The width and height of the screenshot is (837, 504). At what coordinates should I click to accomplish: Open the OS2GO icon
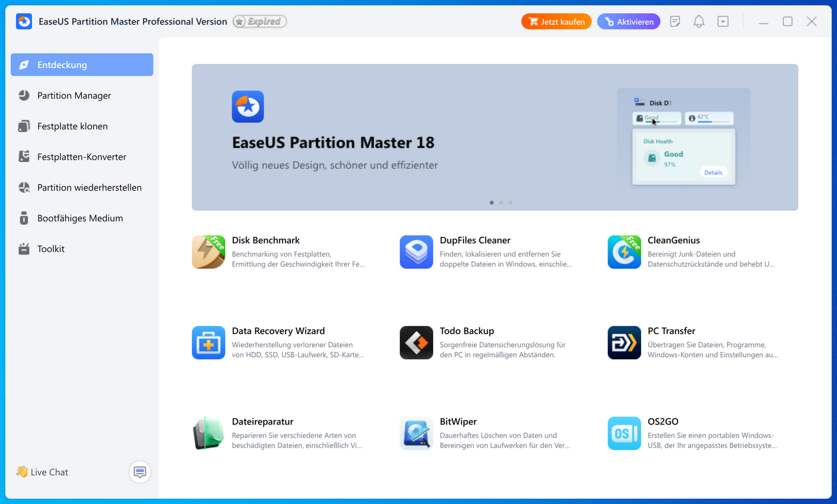click(624, 433)
